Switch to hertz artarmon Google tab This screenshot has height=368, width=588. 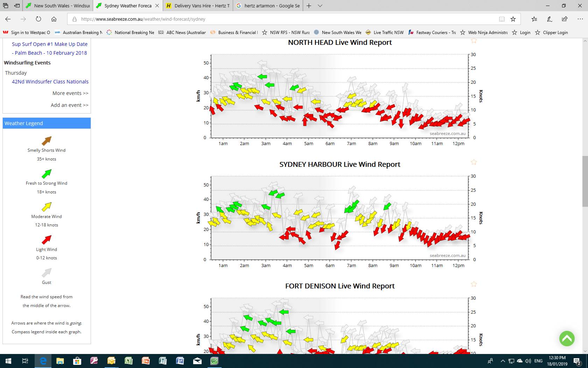click(x=268, y=6)
